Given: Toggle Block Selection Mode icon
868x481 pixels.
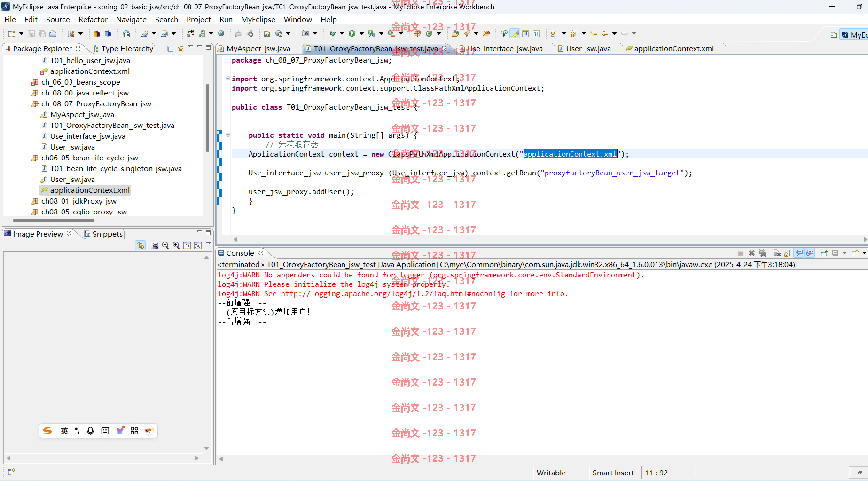Looking at the screenshot, I should 526,33.
